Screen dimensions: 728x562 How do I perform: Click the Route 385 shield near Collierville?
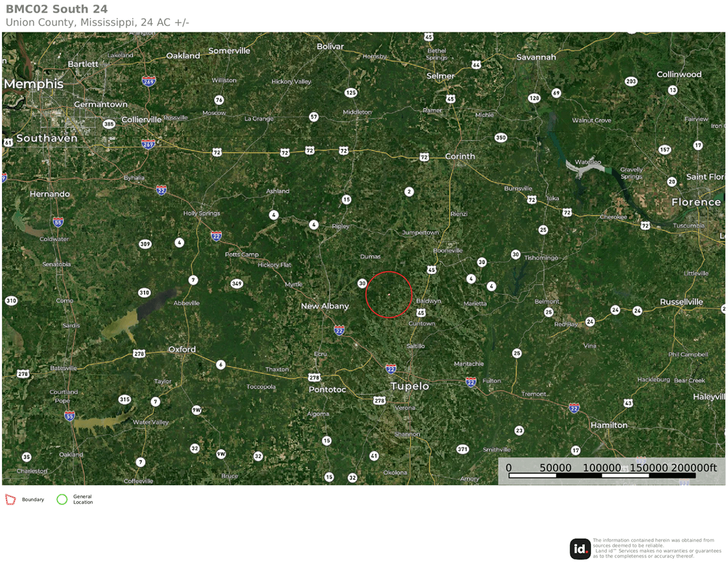click(x=109, y=124)
